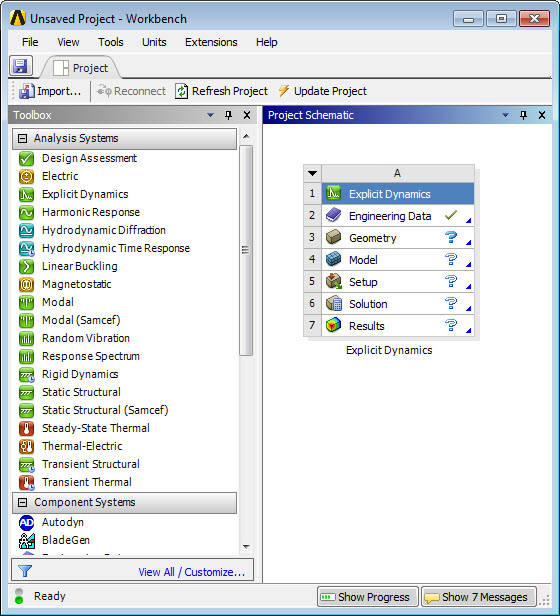This screenshot has width=560, height=616.
Task: Click the toolbox filter funnel icon
Action: coord(25,571)
